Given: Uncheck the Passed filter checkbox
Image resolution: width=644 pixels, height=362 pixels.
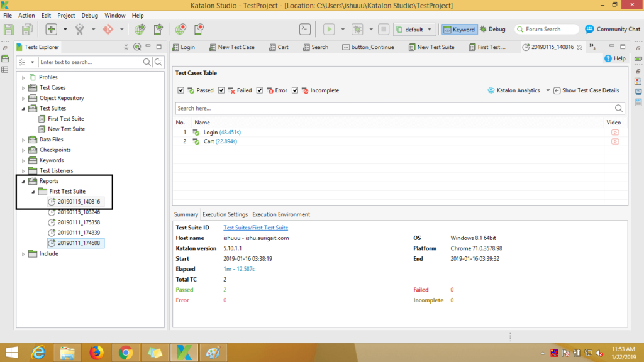Looking at the screenshot, I should tap(180, 90).
